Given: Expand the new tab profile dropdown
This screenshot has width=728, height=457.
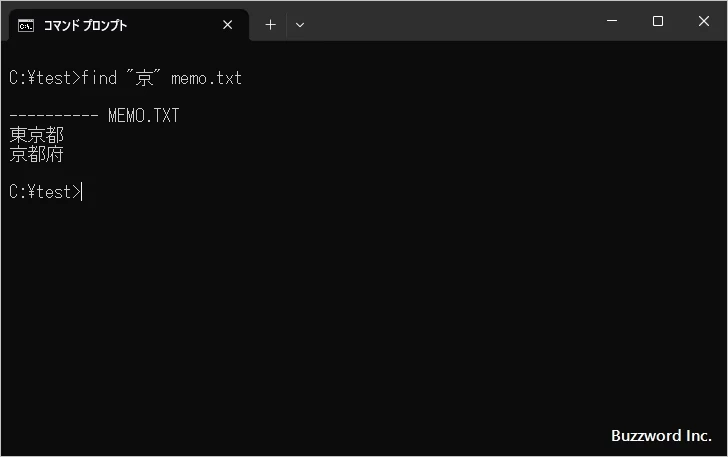Looking at the screenshot, I should pos(299,25).
